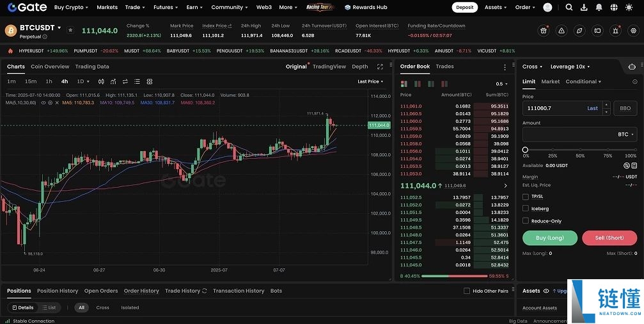Click the notification bell icon
Screen dimensions: 644x324
[x=599, y=8]
